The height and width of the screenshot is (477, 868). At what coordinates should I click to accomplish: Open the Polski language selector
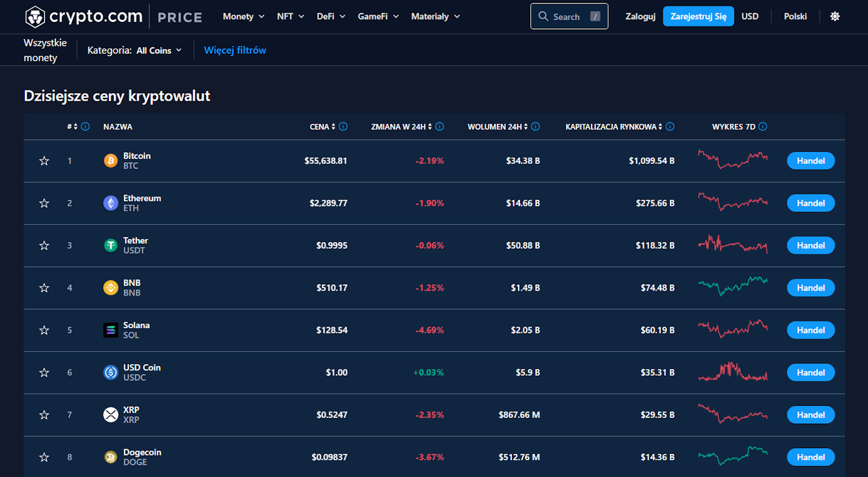click(x=795, y=16)
